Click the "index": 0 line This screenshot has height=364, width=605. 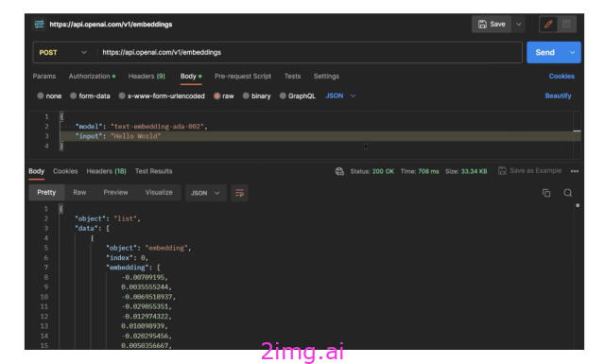point(127,258)
